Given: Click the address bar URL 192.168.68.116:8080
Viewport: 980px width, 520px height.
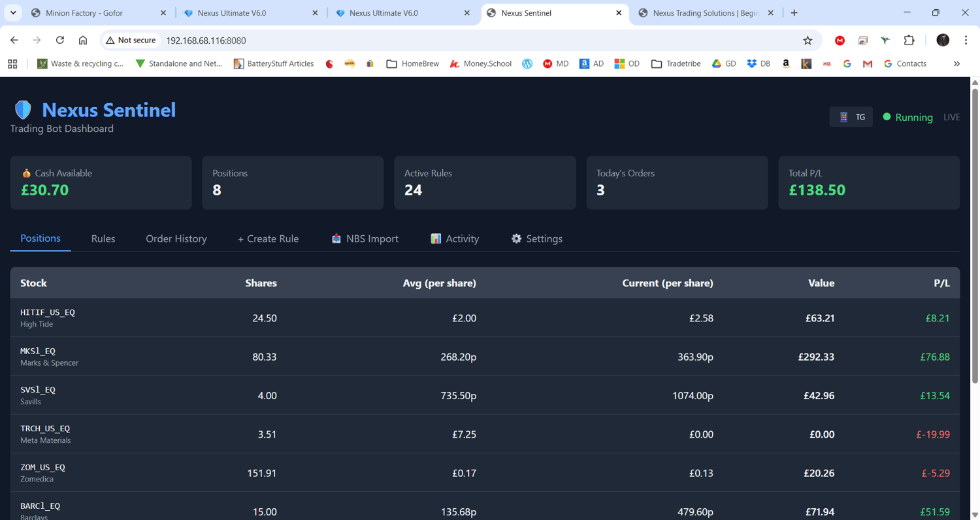Looking at the screenshot, I should (x=206, y=41).
